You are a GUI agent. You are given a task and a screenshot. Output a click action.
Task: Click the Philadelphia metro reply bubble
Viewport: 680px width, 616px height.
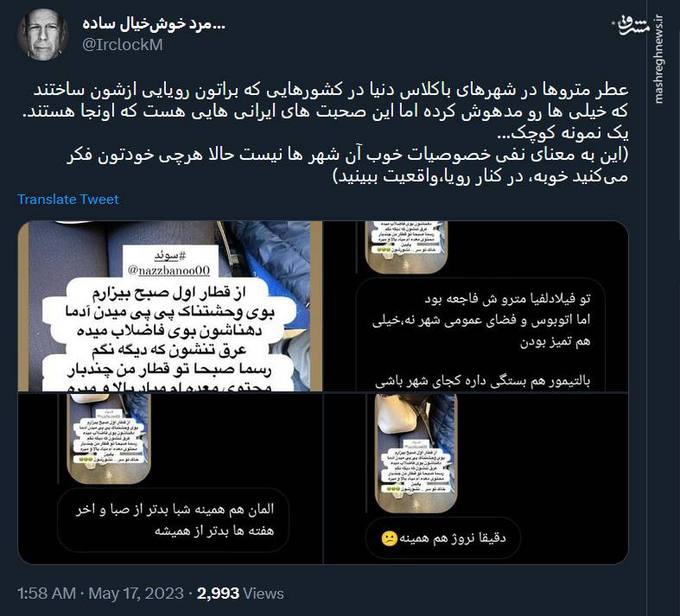480,334
